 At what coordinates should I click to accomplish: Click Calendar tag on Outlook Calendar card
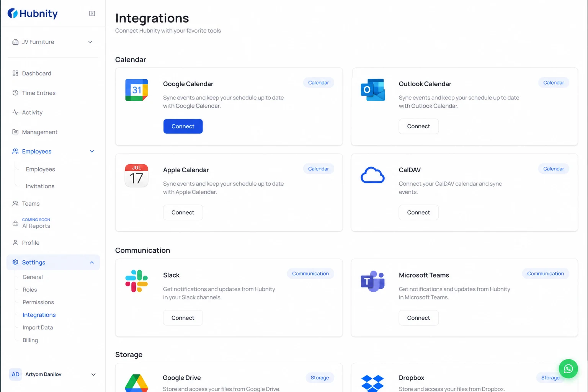[x=554, y=83]
